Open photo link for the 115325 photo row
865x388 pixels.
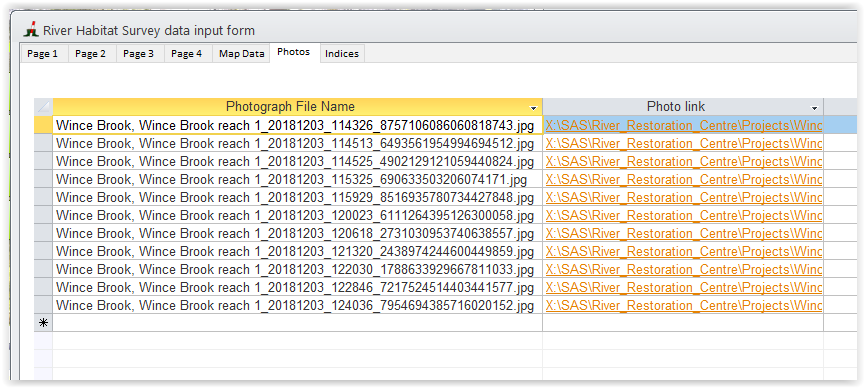(684, 179)
